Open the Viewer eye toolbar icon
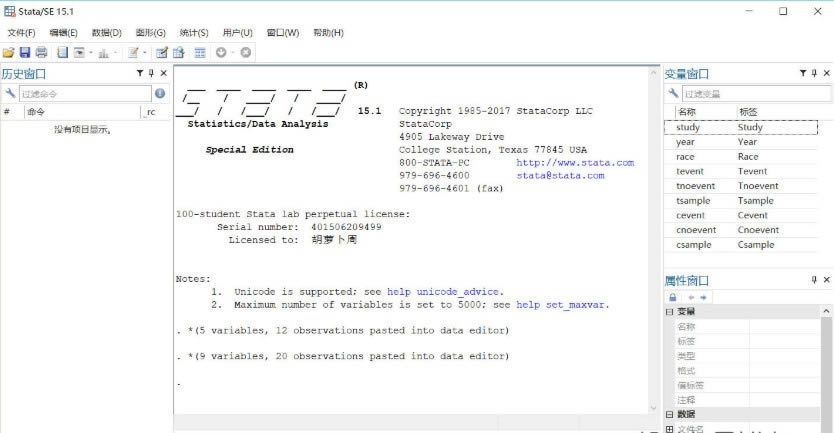This screenshot has width=834, height=433. click(79, 52)
